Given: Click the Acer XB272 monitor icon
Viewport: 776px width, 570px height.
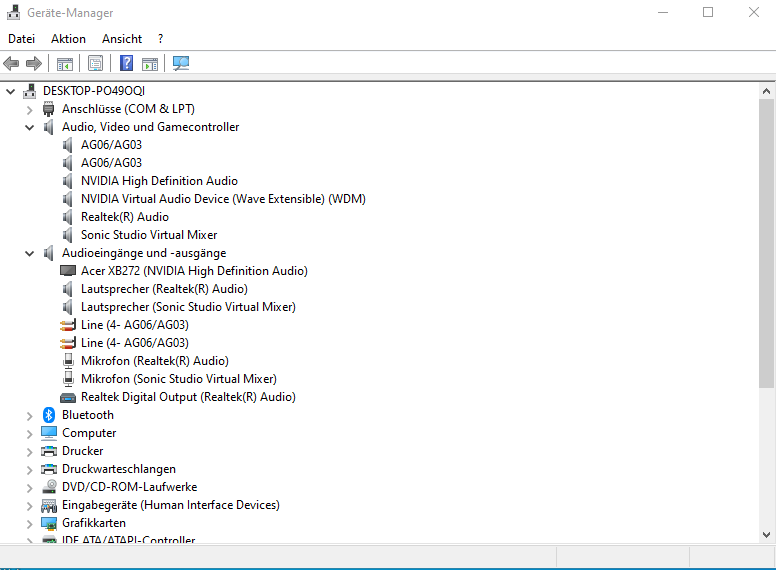Looking at the screenshot, I should (x=68, y=271).
